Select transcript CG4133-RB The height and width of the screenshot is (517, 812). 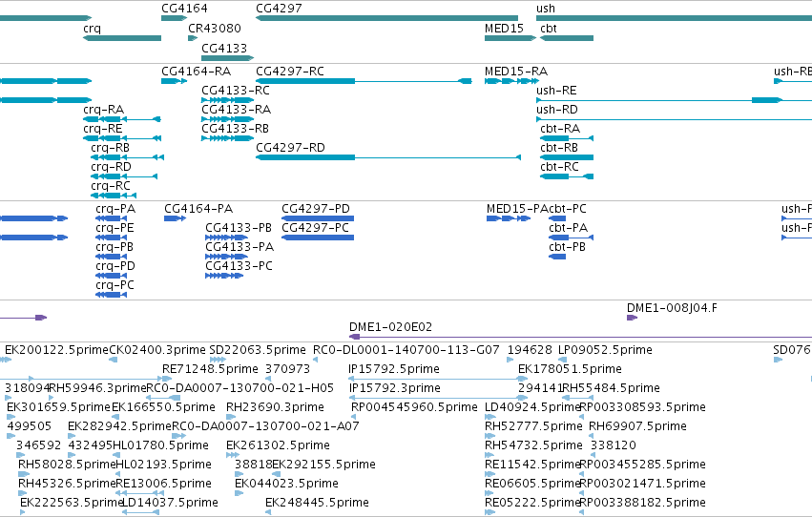point(235,129)
